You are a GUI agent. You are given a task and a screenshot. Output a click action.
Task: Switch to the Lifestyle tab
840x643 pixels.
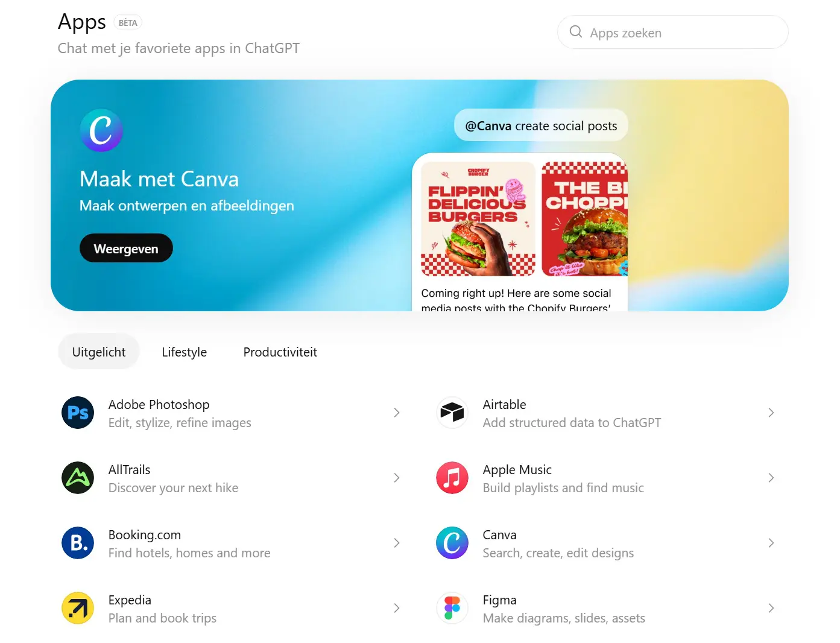pos(185,352)
